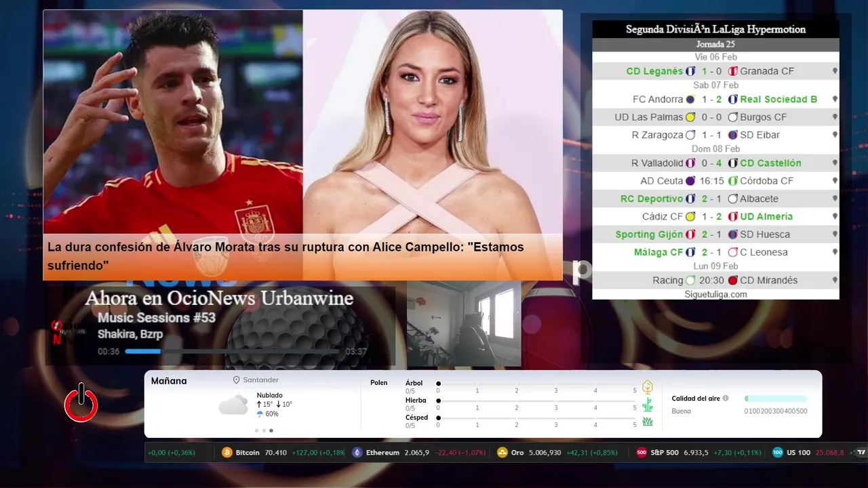The image size is (868, 488).
Task: Click the Santander location pin icon
Action: pos(237,380)
